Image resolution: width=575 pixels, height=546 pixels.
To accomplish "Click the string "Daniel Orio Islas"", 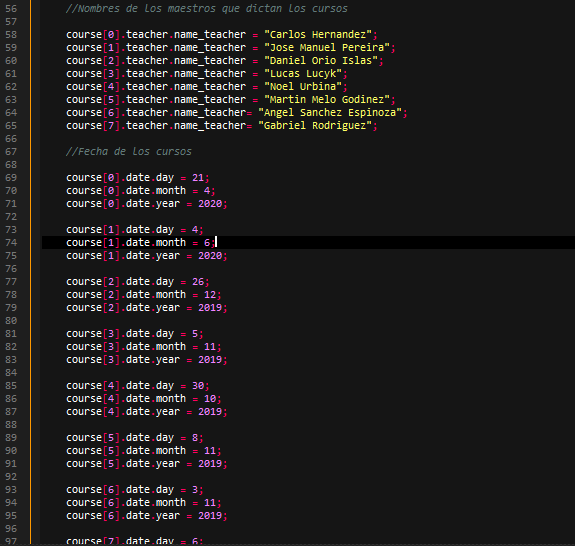I will click(321, 61).
